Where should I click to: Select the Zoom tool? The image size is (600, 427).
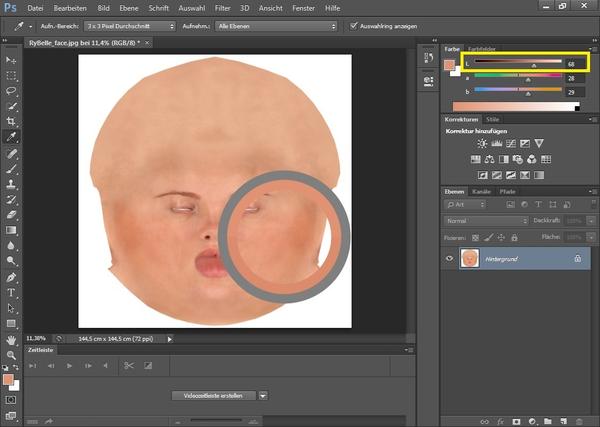coord(11,355)
